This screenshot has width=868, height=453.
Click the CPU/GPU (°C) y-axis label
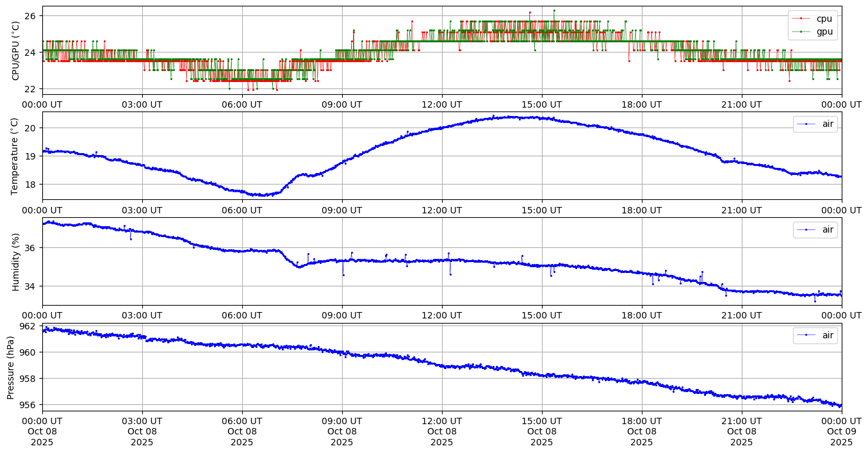click(16, 51)
